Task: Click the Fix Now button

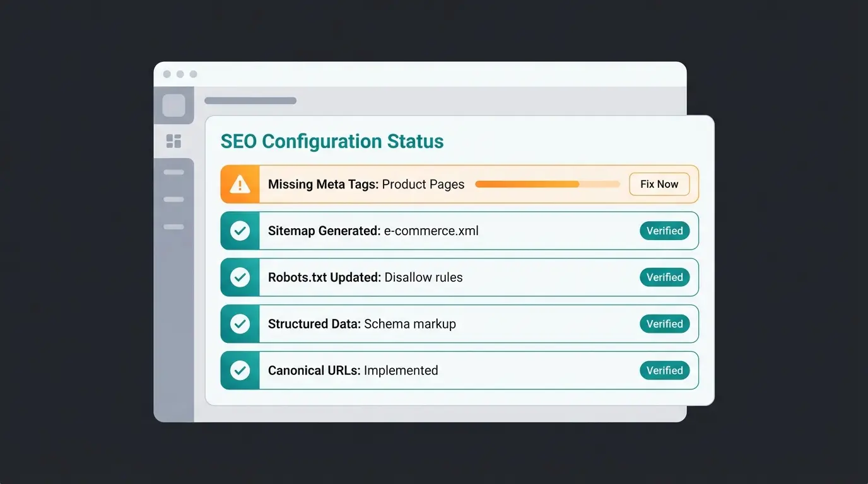Action: pyautogui.click(x=659, y=184)
